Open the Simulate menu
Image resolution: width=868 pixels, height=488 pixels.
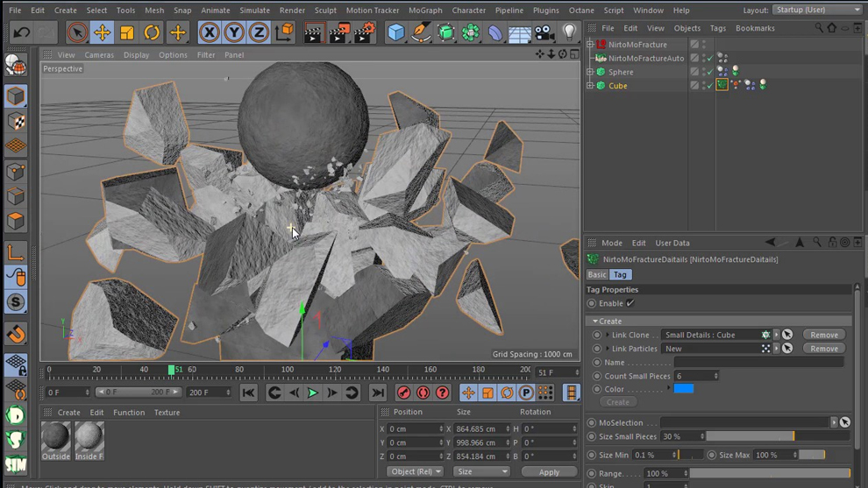[x=254, y=10]
